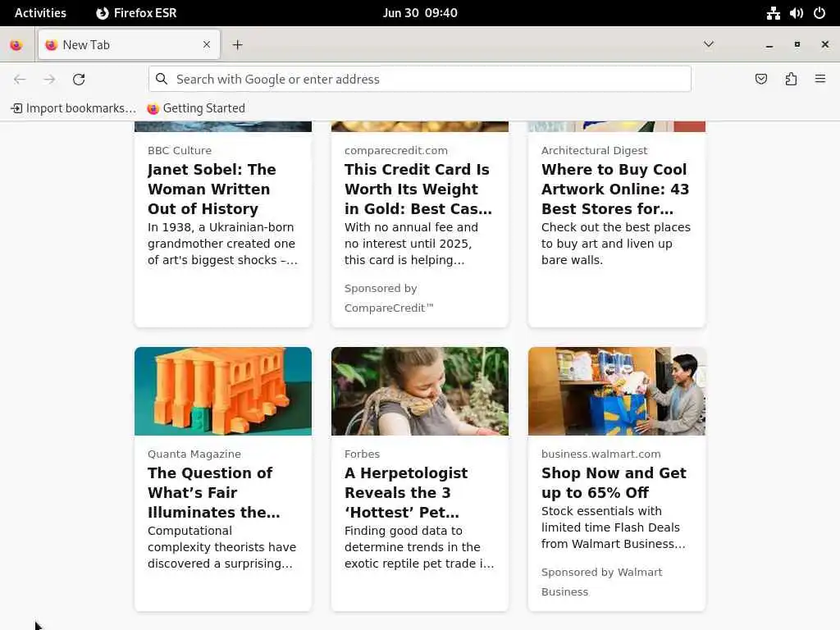Click the Forbes source label
Screen dimensions: 840x630
tap(362, 454)
